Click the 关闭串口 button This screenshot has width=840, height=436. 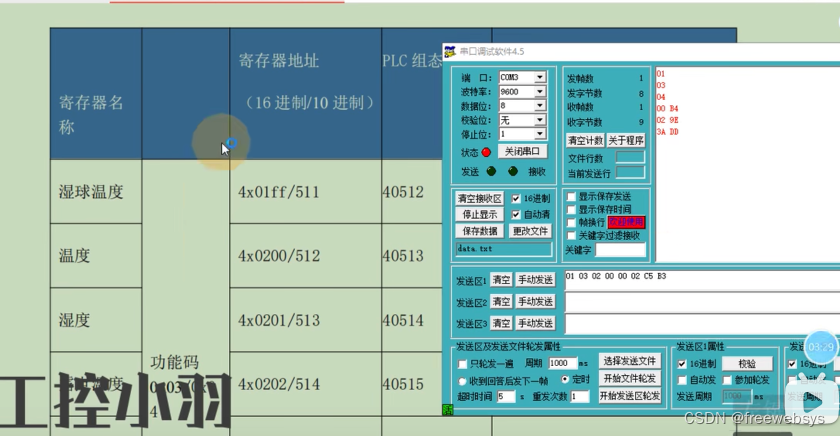click(x=522, y=152)
